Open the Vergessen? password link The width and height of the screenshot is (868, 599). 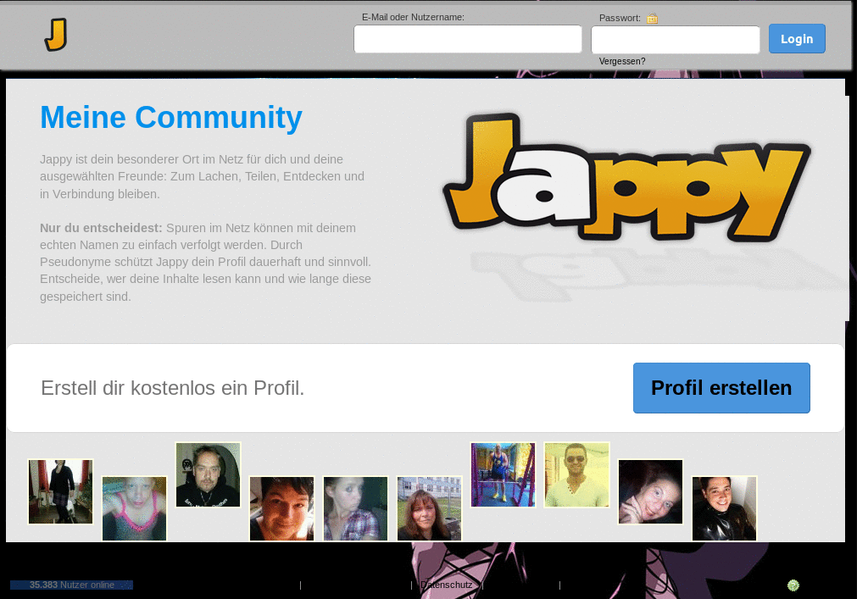(621, 61)
